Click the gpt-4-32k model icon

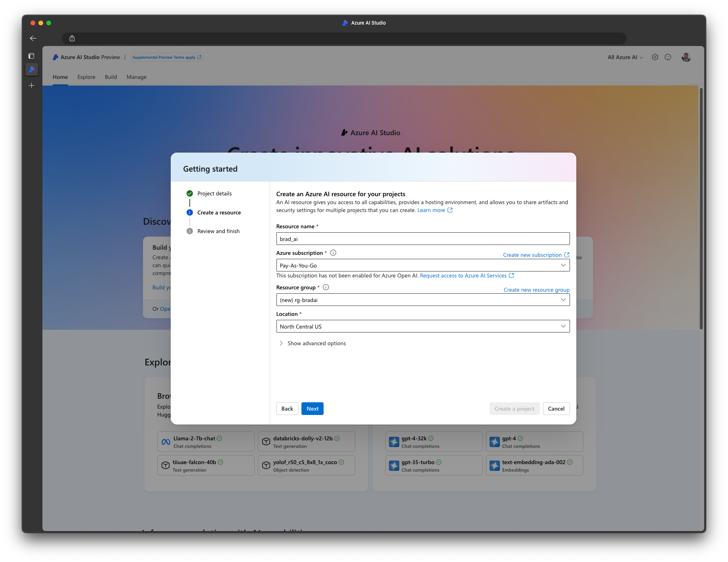[x=394, y=442]
